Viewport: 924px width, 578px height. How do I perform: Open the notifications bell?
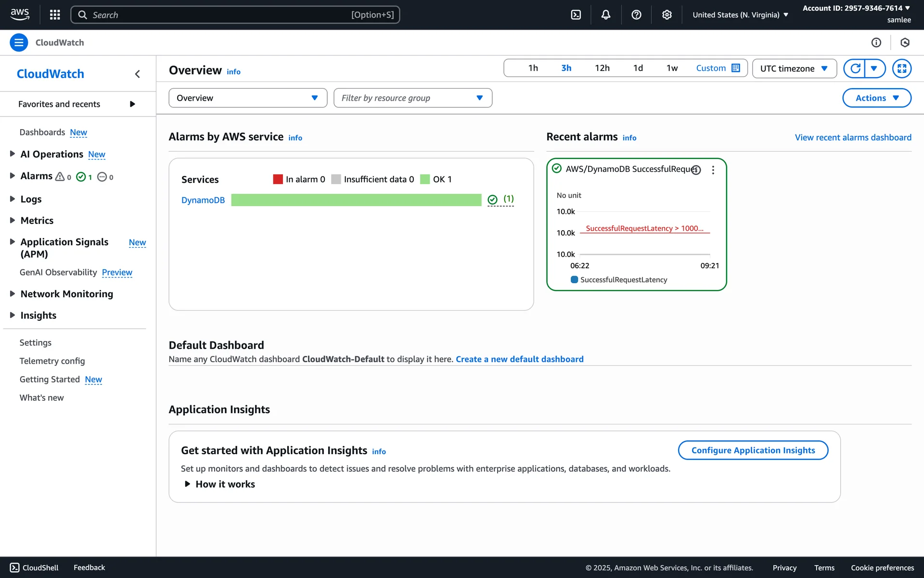point(606,14)
